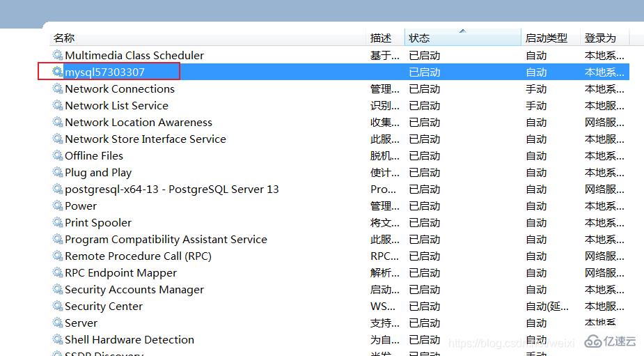
Task: Click the gear icon beside mysql57303307
Action: 58,72
